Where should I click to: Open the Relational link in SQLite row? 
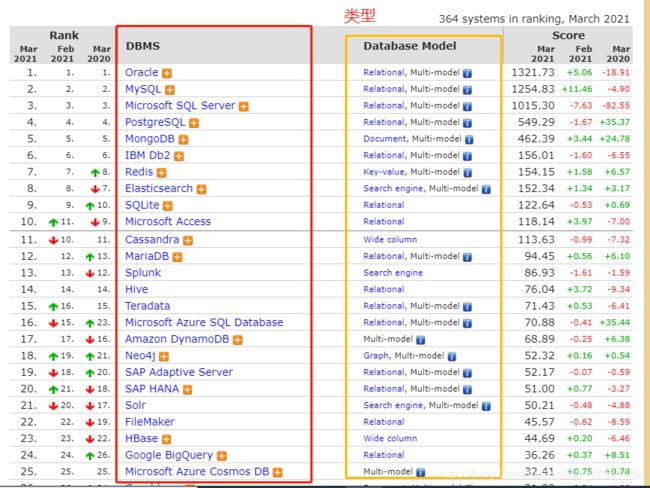click(383, 205)
